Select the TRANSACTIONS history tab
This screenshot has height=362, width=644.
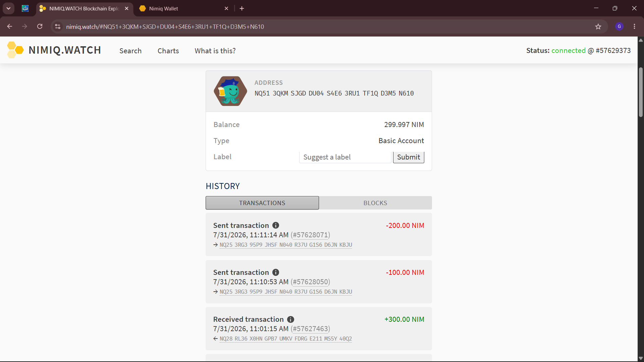coord(262,203)
